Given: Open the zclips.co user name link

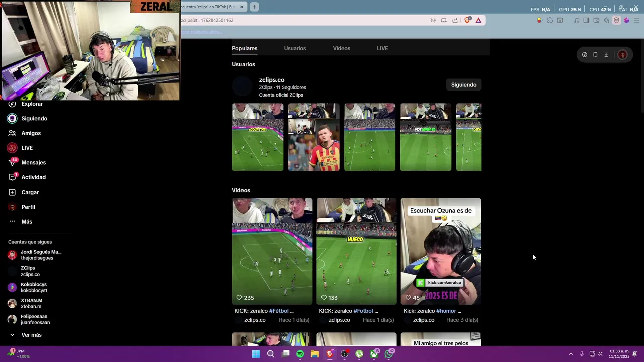Looking at the screenshot, I should (x=272, y=80).
